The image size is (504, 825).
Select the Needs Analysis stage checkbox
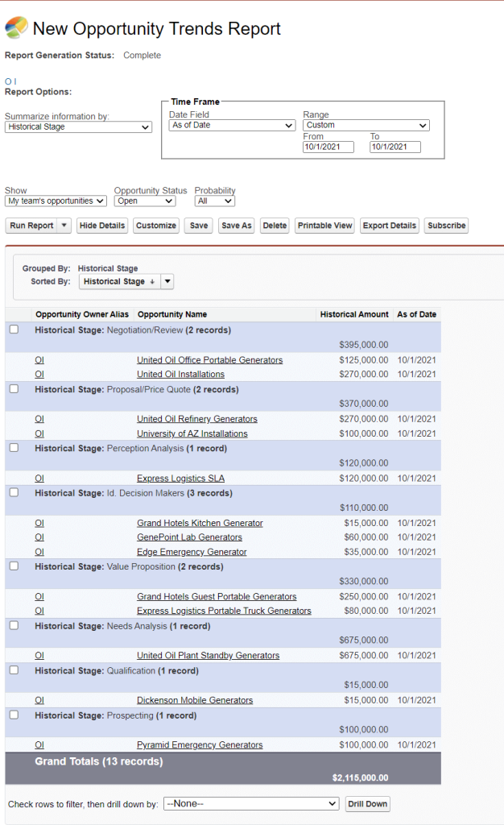tap(14, 626)
